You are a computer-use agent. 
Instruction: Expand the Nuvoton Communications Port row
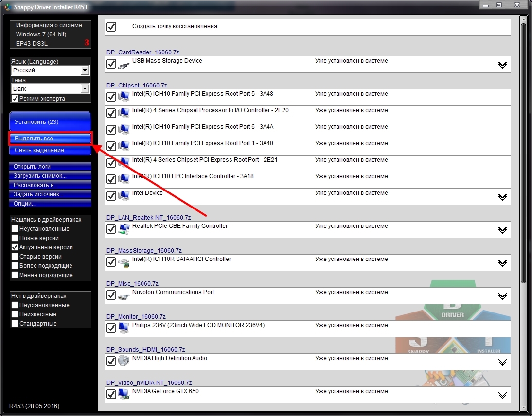pyautogui.click(x=502, y=296)
